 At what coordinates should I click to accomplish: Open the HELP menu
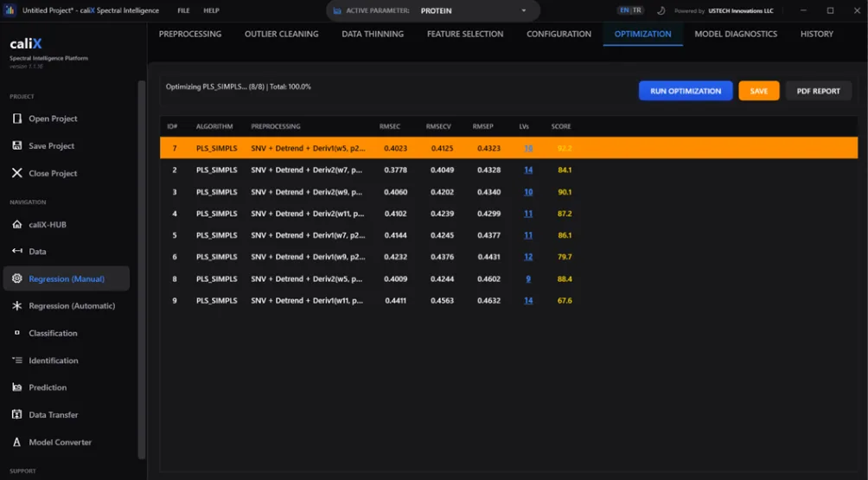point(212,10)
